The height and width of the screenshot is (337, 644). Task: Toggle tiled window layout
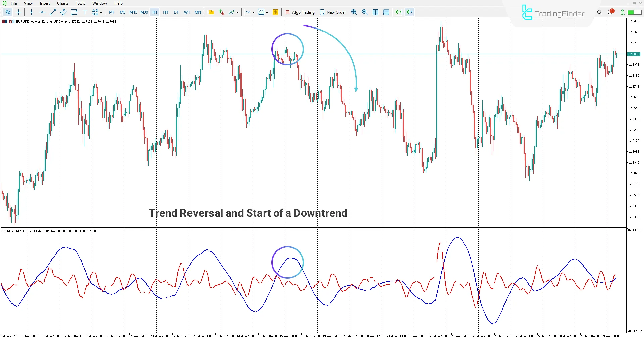tap(375, 12)
